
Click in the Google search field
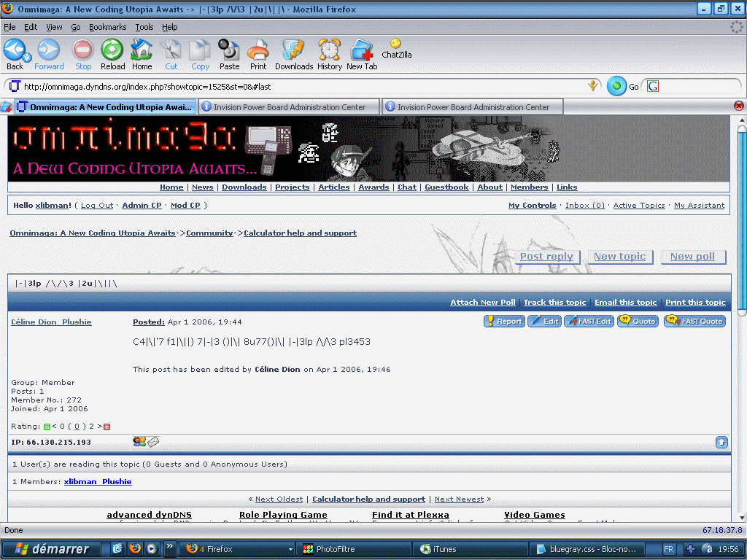[x=698, y=86]
